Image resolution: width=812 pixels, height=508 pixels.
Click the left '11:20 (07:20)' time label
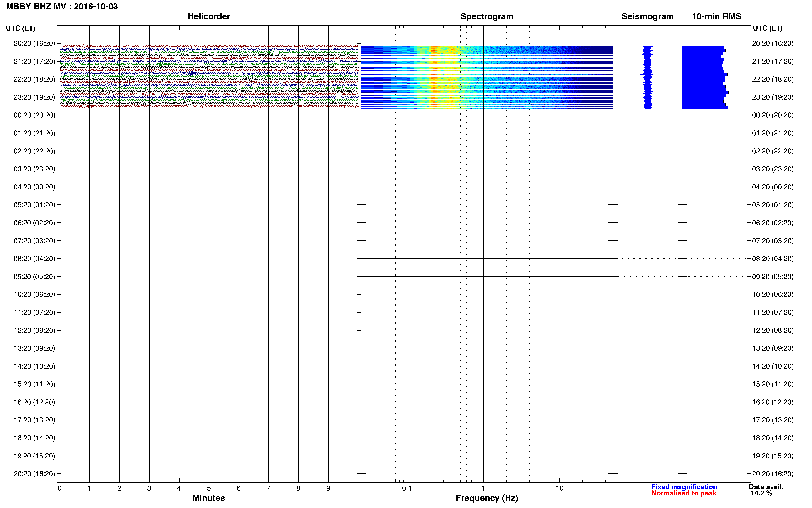click(x=34, y=312)
